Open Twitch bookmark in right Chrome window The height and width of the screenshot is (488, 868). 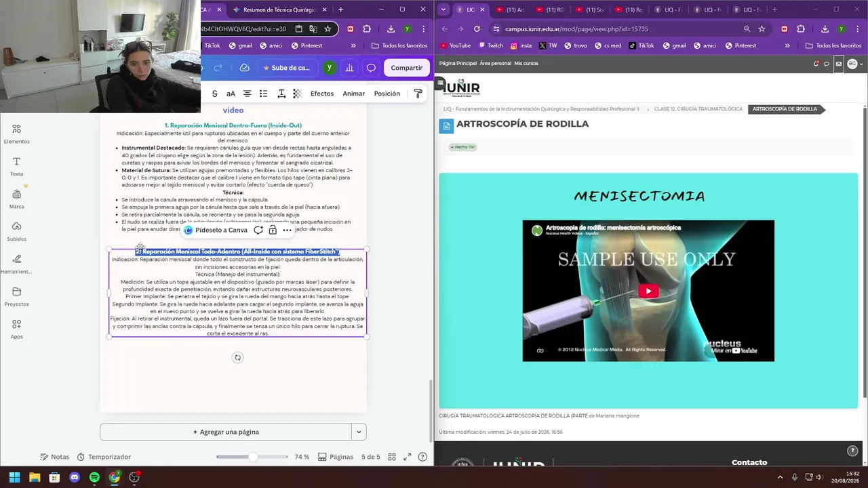click(490, 45)
